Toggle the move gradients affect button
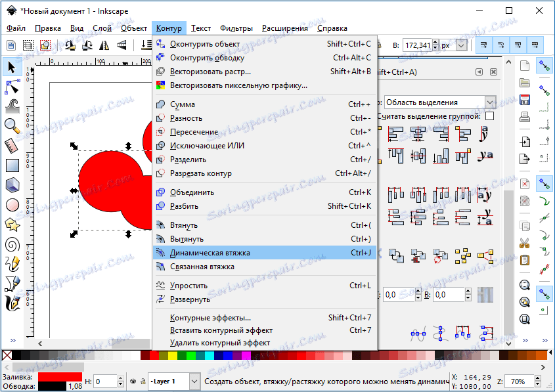Screen dimensions: 555x392 (x=518, y=45)
